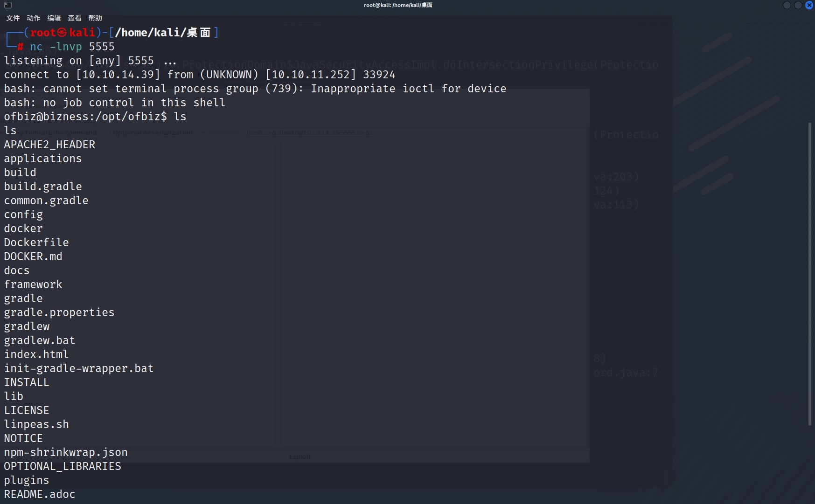Screen dimensions: 815x504
Task: Open the 编辑 menu
Action: (54, 18)
